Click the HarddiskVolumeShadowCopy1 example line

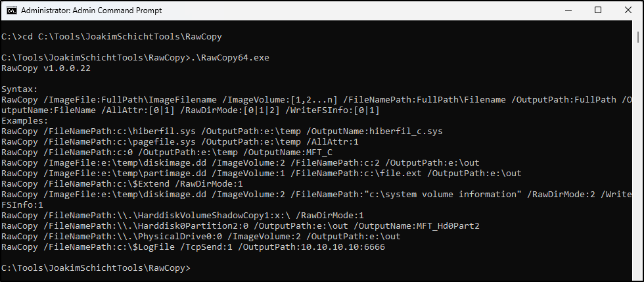click(183, 216)
